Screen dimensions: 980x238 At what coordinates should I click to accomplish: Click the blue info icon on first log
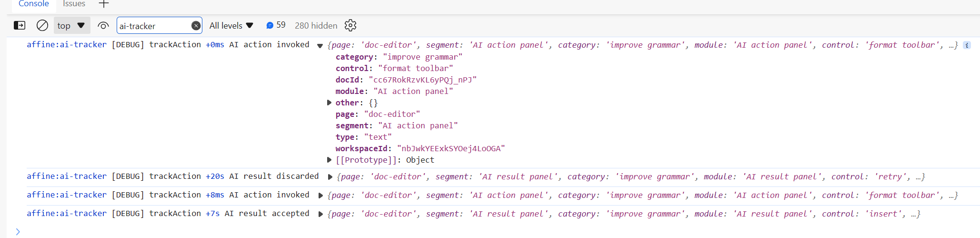pos(967,45)
